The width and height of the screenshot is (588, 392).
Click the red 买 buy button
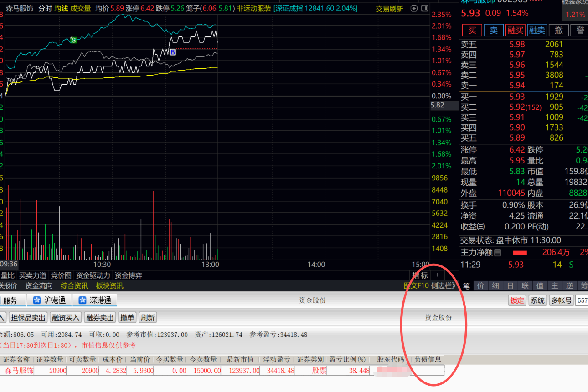click(472, 30)
